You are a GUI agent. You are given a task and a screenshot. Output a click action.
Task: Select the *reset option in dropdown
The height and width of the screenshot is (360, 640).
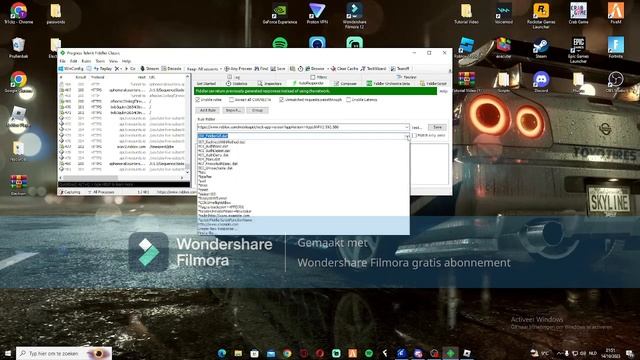[303, 190]
